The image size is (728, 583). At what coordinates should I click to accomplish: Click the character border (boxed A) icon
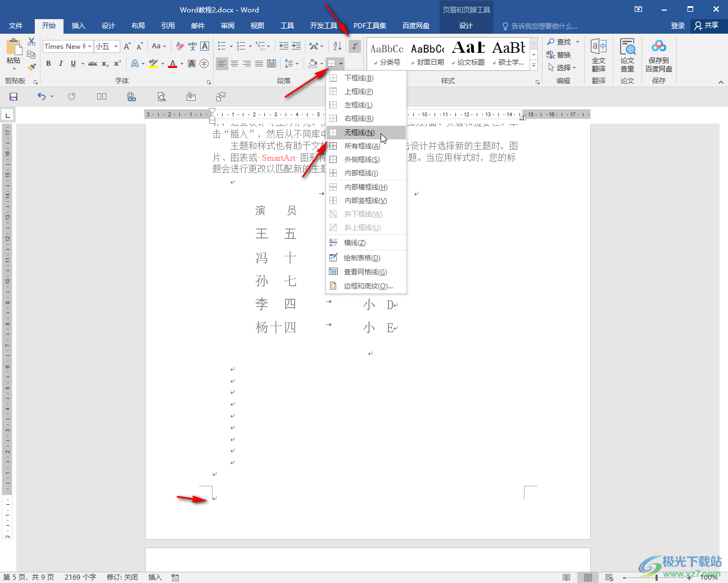(x=205, y=46)
